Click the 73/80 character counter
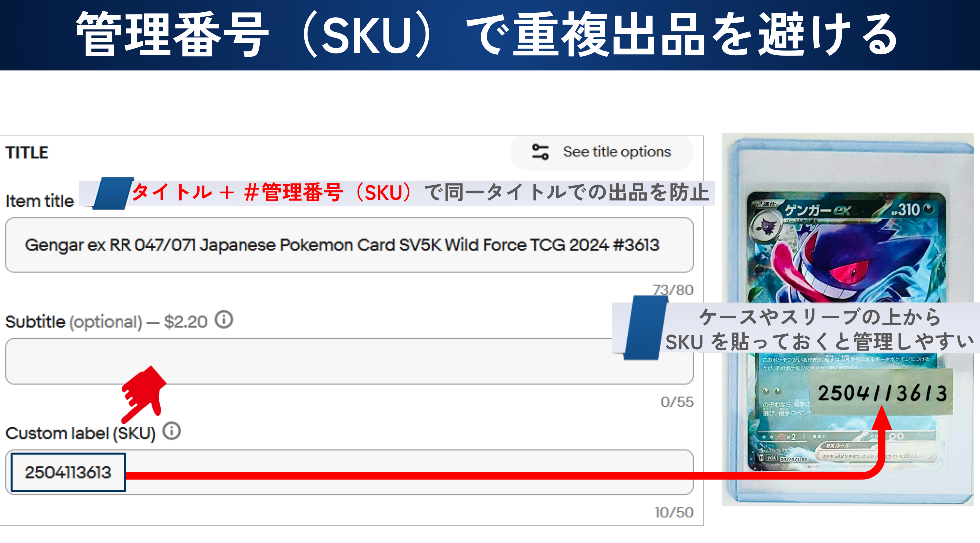Screen dimensions: 980x543 (673, 290)
